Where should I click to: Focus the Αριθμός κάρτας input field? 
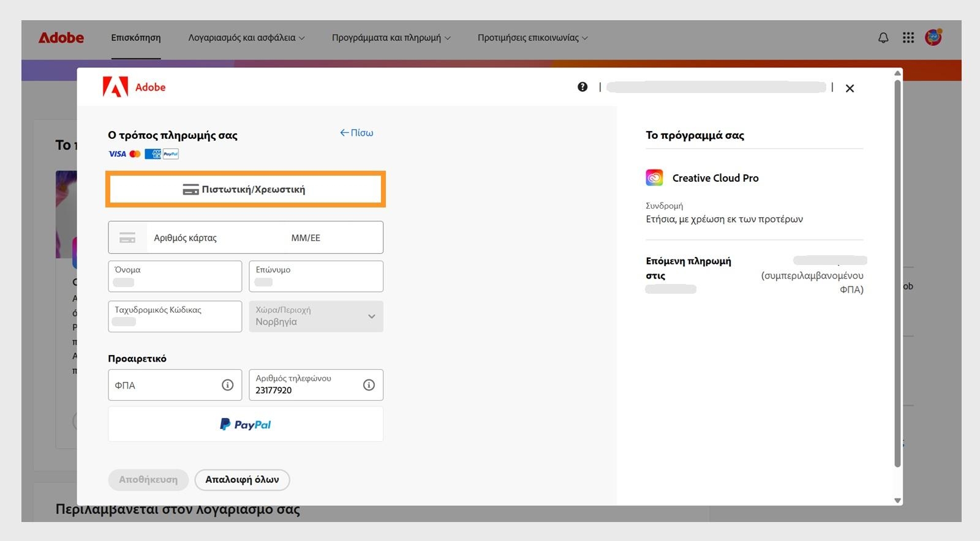coord(214,237)
